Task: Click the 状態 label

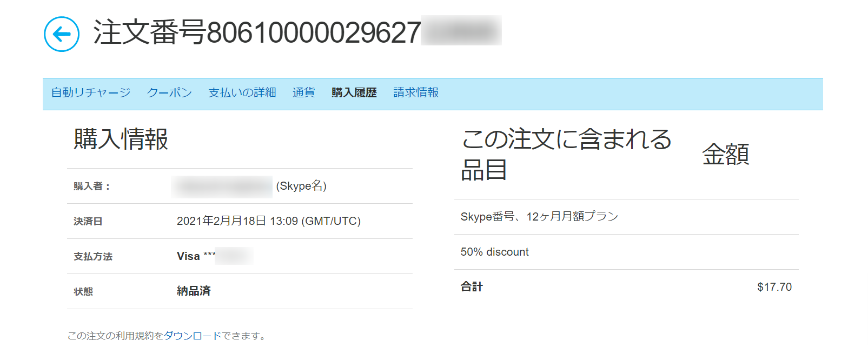Action: [x=83, y=291]
